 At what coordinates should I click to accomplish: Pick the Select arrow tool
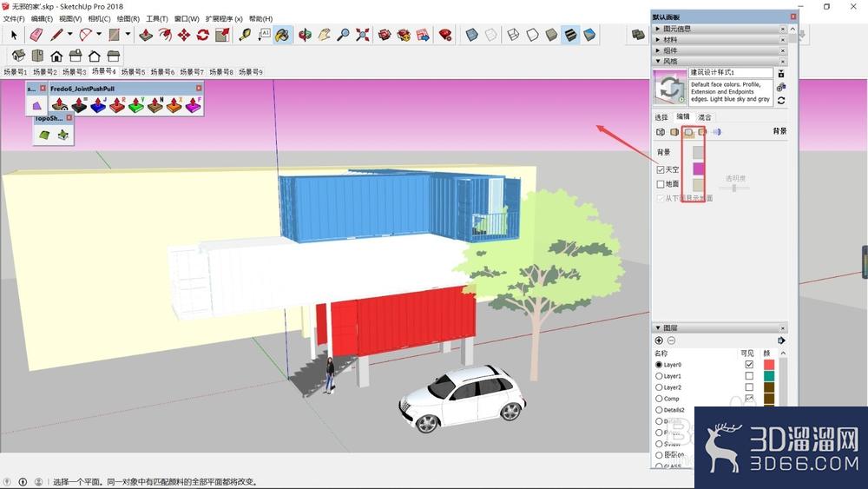click(14, 36)
